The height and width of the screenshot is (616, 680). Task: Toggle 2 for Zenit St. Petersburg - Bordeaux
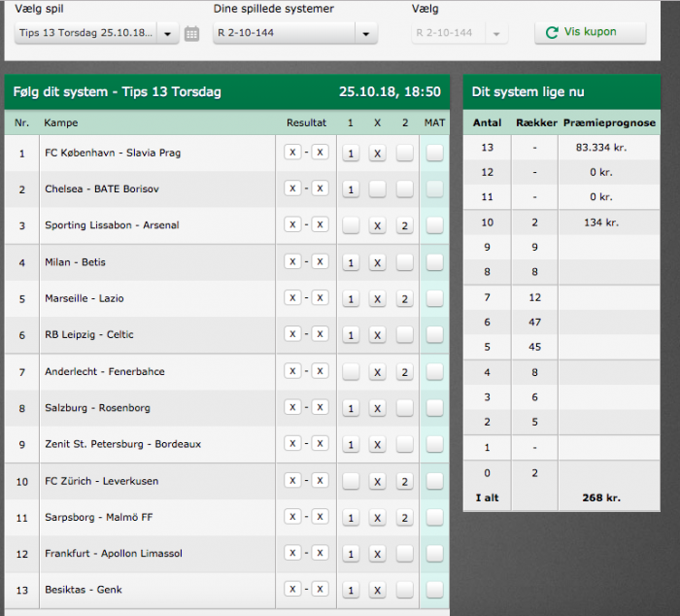click(405, 445)
